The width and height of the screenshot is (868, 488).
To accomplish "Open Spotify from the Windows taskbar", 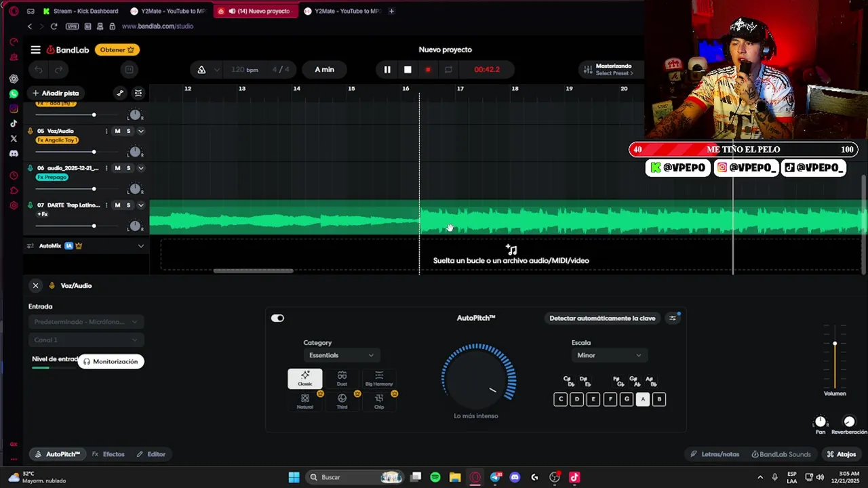I will point(435,477).
